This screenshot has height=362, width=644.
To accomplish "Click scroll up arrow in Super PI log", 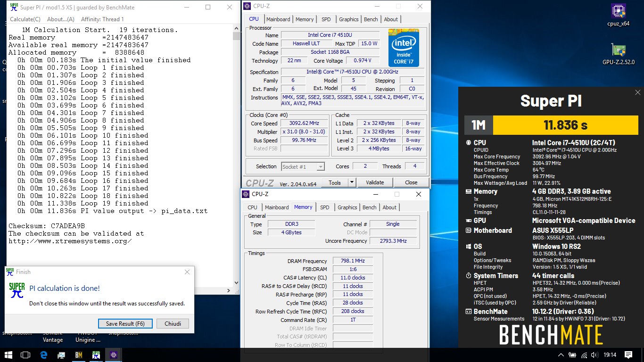I will (236, 29).
